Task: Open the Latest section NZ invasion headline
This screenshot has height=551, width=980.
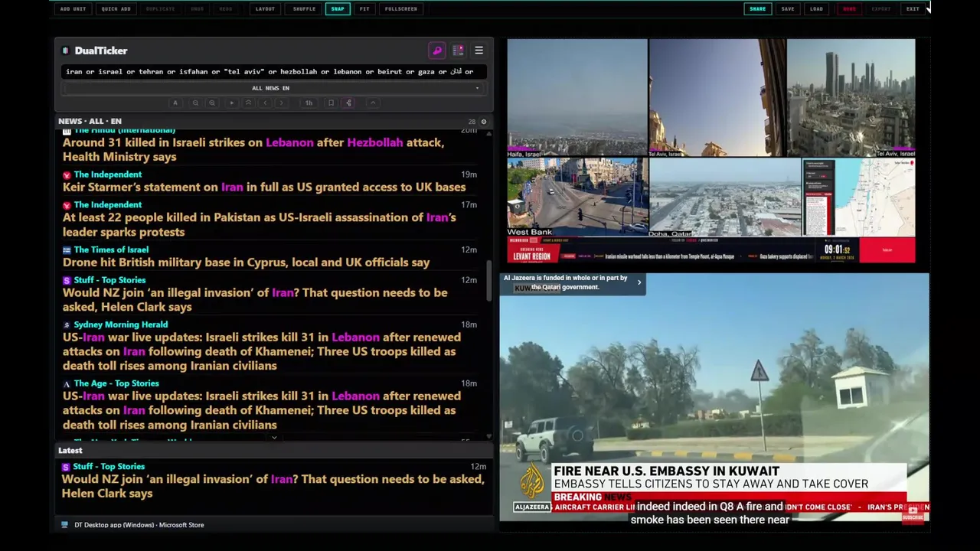Action: pos(273,486)
